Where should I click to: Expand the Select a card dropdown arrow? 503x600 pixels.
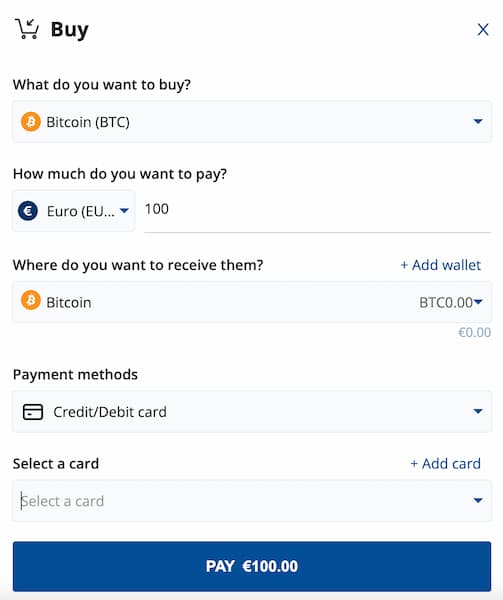[x=477, y=501]
